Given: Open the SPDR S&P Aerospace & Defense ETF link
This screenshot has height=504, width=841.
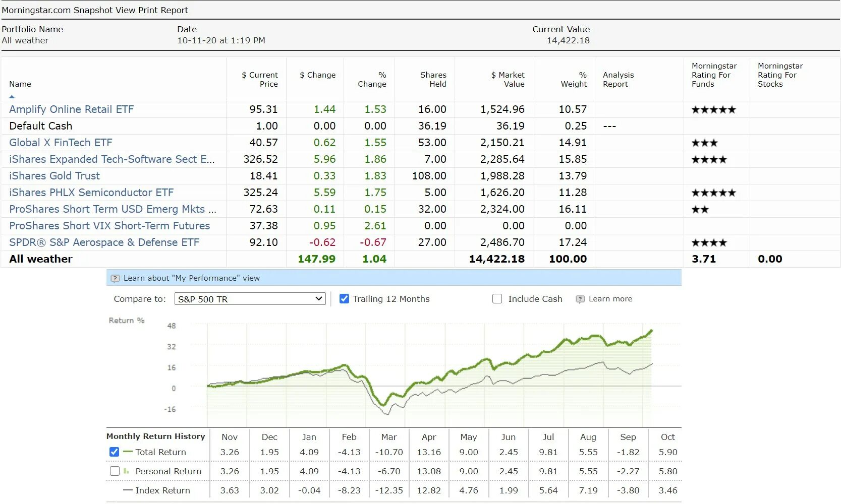Looking at the screenshot, I should pyautogui.click(x=104, y=242).
